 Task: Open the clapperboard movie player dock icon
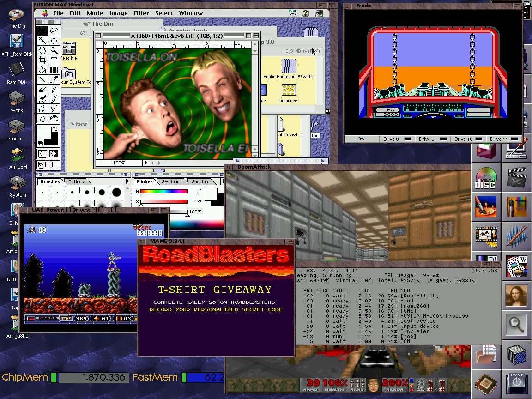pos(516,177)
